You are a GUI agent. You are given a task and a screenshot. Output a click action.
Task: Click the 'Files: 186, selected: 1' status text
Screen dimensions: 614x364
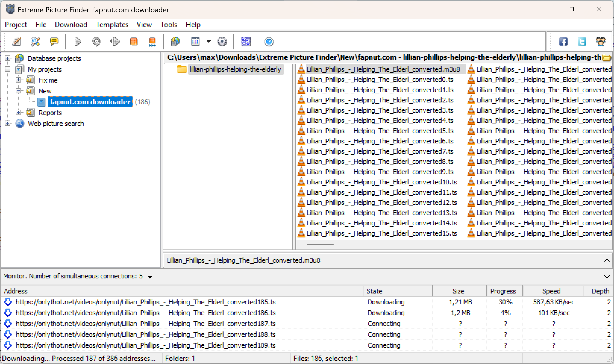(x=326, y=359)
